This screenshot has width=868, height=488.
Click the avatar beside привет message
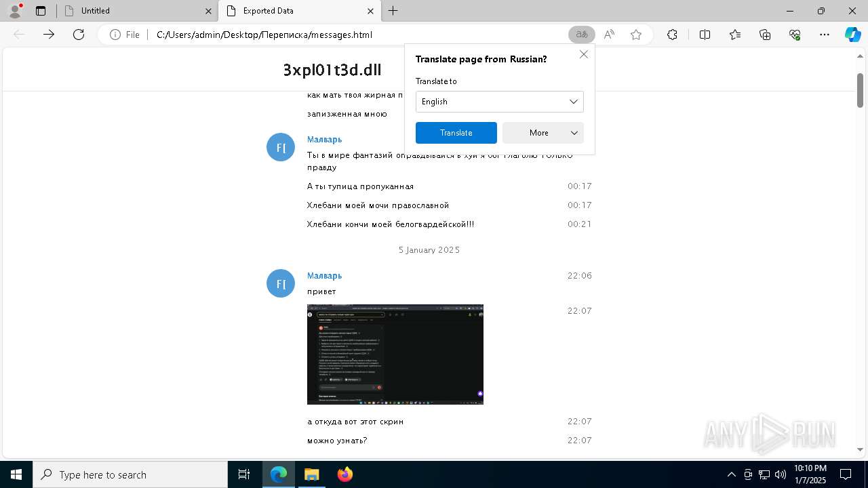tap(281, 283)
